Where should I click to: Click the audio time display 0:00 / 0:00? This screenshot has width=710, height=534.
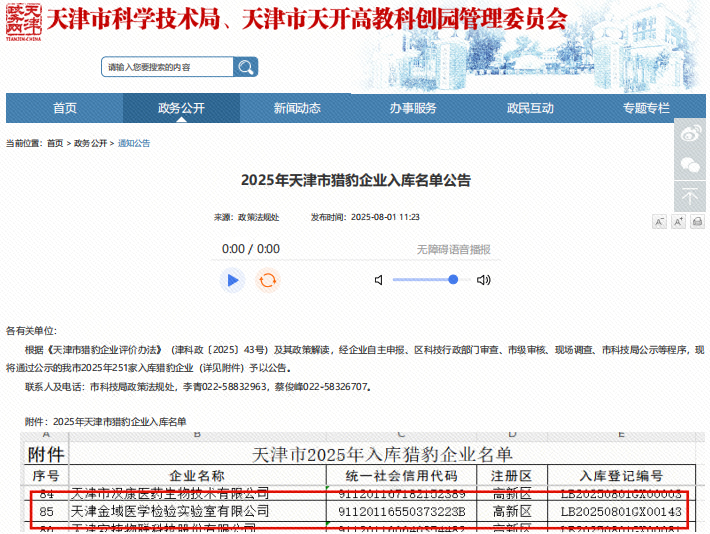click(x=251, y=249)
